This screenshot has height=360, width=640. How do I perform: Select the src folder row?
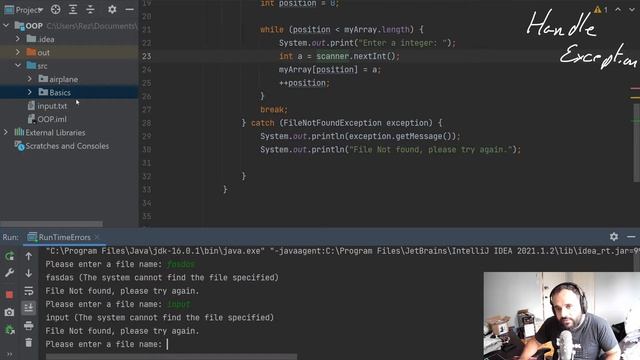[69, 65]
